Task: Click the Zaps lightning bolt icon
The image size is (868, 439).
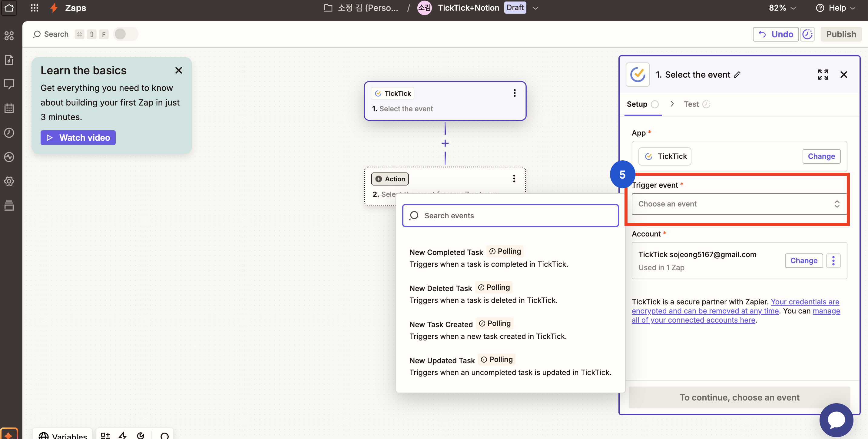Action: tap(54, 8)
